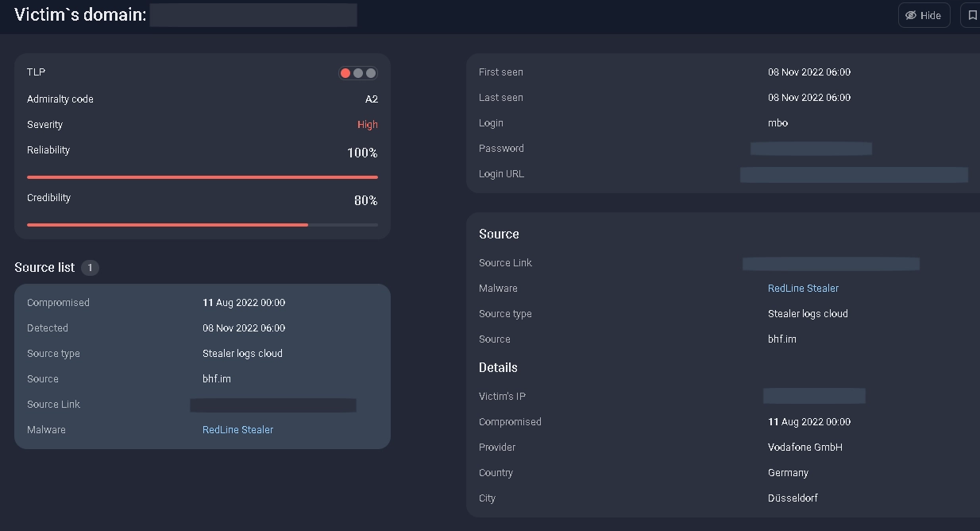Click the redacted victim's domain in the title
Image resolution: width=980 pixels, height=531 pixels.
tap(253, 15)
